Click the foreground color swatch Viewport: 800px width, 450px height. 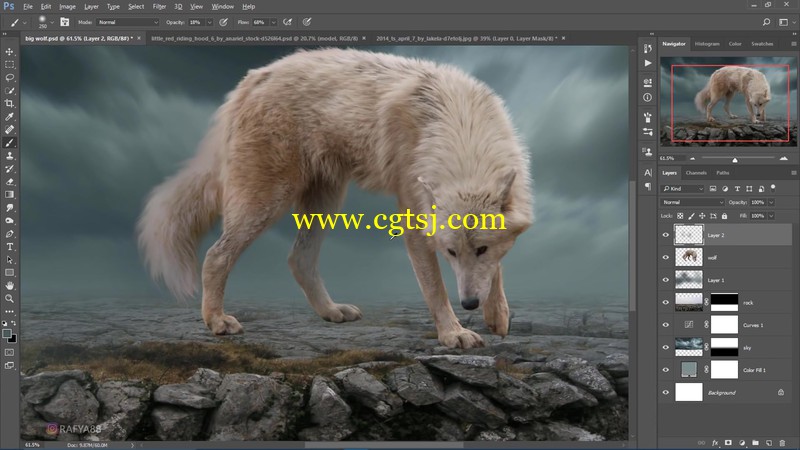(x=7, y=334)
